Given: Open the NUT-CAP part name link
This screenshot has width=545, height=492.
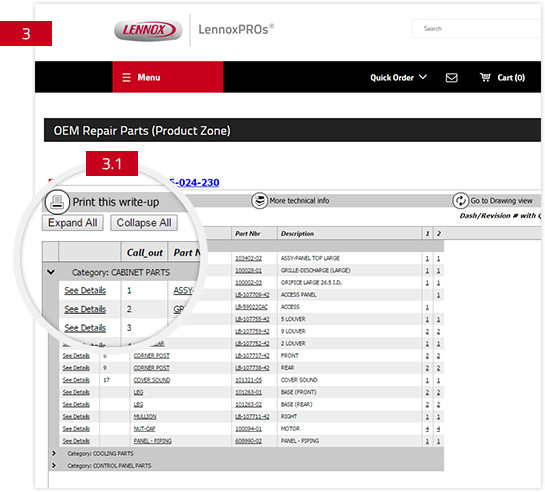Looking at the screenshot, I should pos(145,428).
